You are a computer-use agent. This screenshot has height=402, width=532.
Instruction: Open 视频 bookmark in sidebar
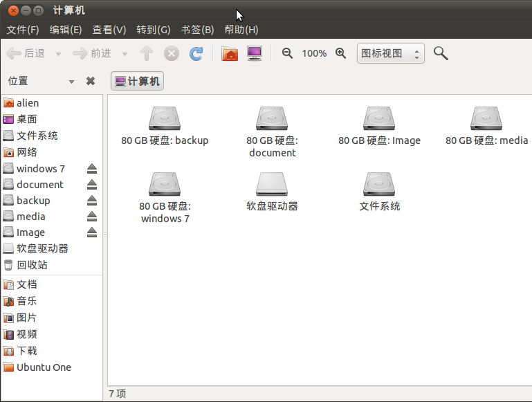[x=52, y=334]
